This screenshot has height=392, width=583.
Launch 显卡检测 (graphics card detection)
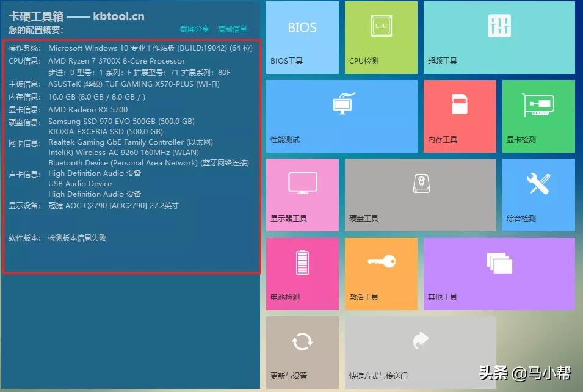click(538, 116)
